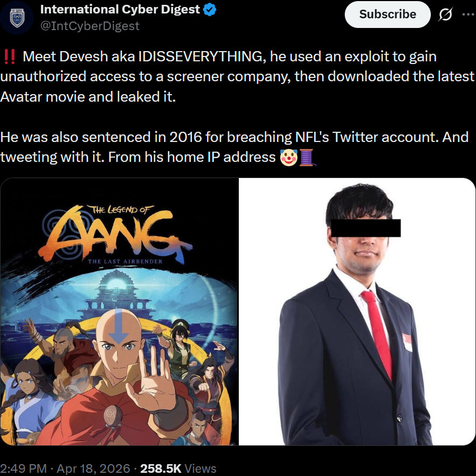Viewport: 476px width, 476px height.
Task: Open the photo of man in suit
Action: pos(357,311)
